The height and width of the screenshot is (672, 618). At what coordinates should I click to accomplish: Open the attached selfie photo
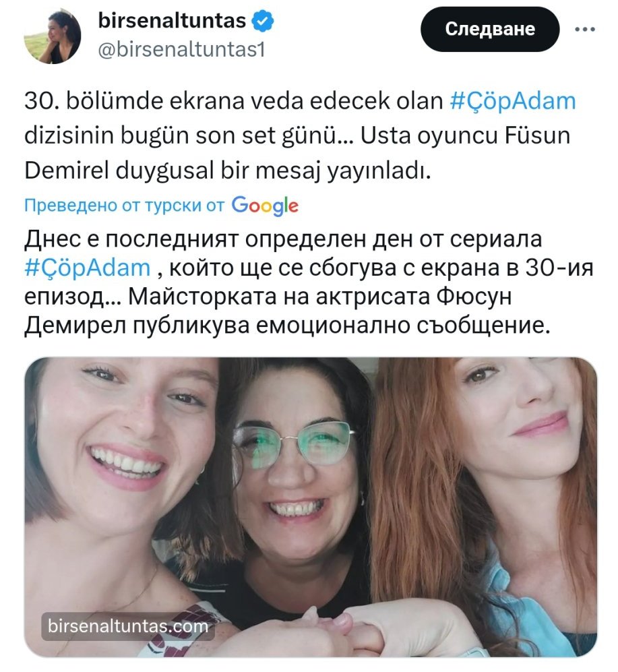point(310,507)
